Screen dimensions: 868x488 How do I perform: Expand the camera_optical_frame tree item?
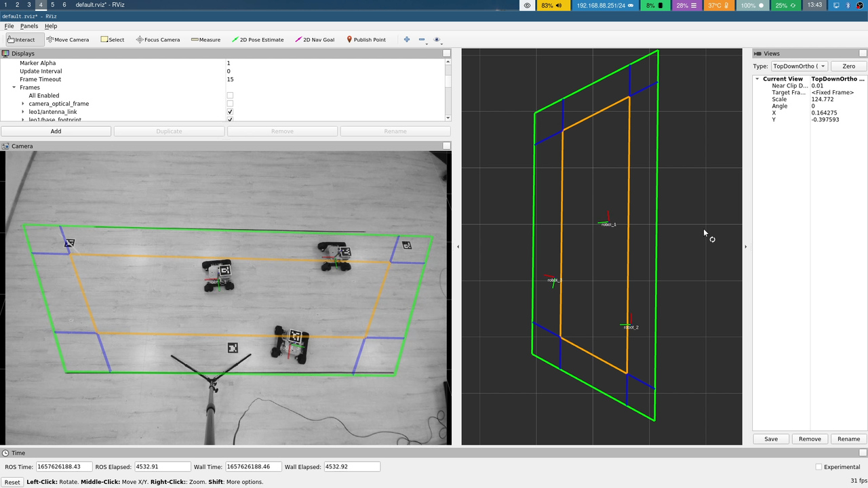(x=23, y=104)
